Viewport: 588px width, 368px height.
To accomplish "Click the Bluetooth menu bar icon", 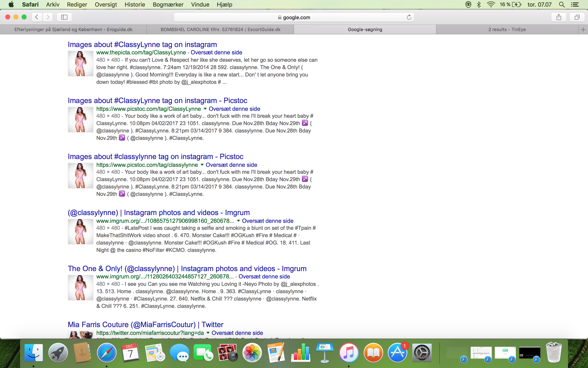I will coord(479,4).
